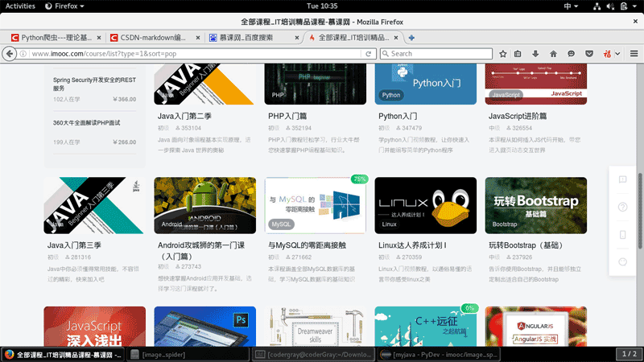Open the Firefox hamburger menu
Viewport: 644px width, 362px height.
coord(634,54)
